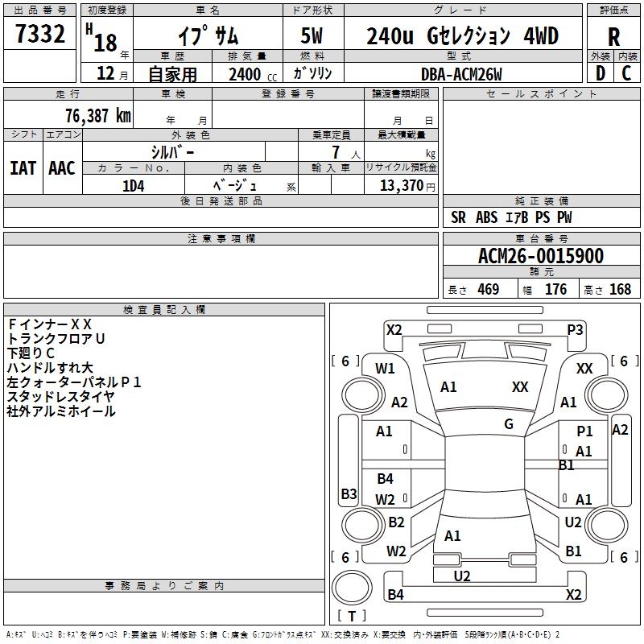Click the inspector note トランクフロアU
The width and height of the screenshot is (644, 644).
56,339
